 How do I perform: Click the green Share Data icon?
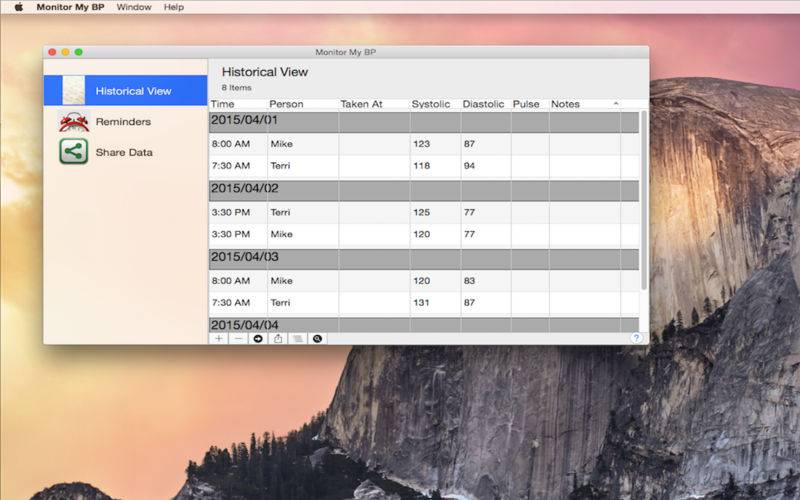coord(74,152)
